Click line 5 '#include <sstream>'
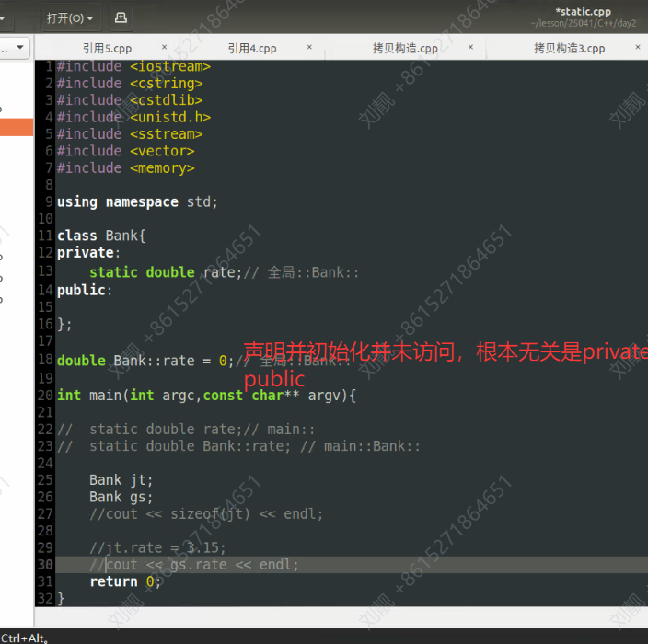648x644 pixels. pyautogui.click(x=130, y=134)
